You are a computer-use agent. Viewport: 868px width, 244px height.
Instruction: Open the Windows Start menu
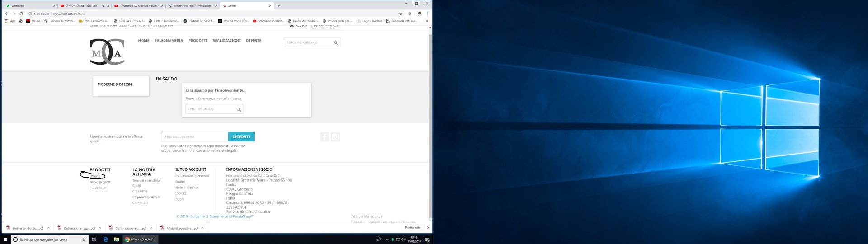5,239
